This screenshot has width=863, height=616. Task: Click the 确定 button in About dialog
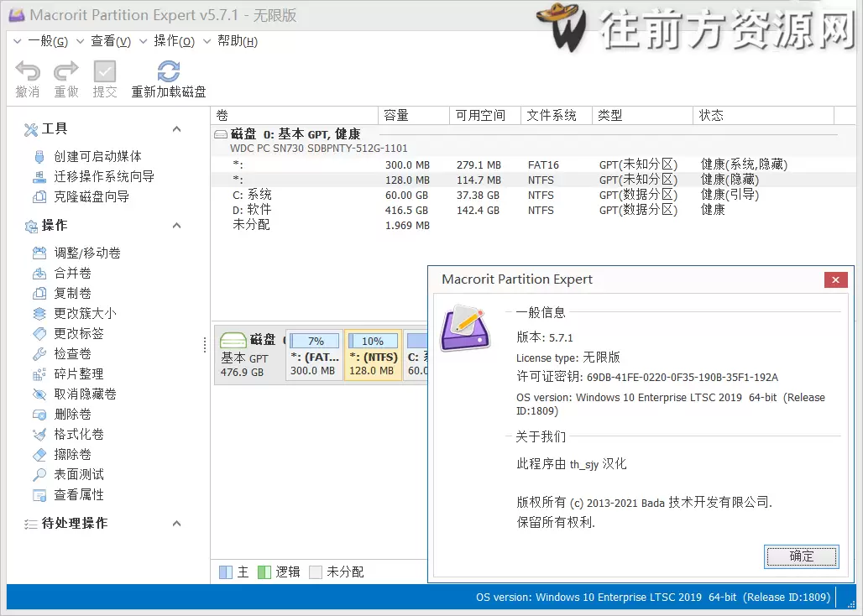tap(802, 556)
